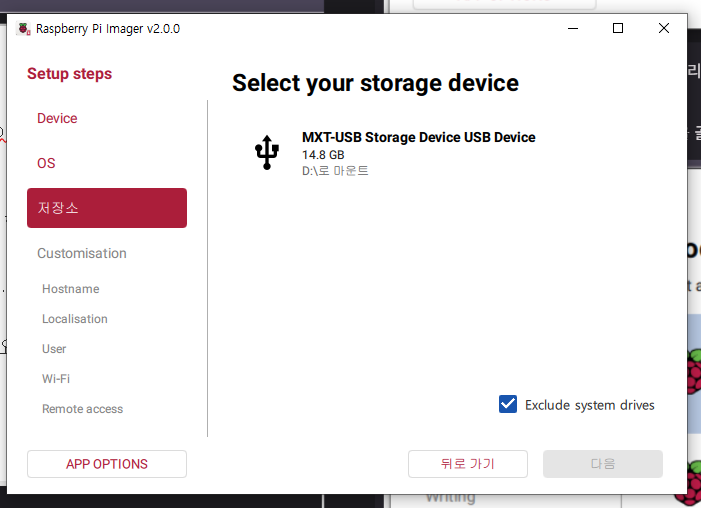Open the Wi-Fi sub-step
701x508 pixels.
pyautogui.click(x=56, y=379)
